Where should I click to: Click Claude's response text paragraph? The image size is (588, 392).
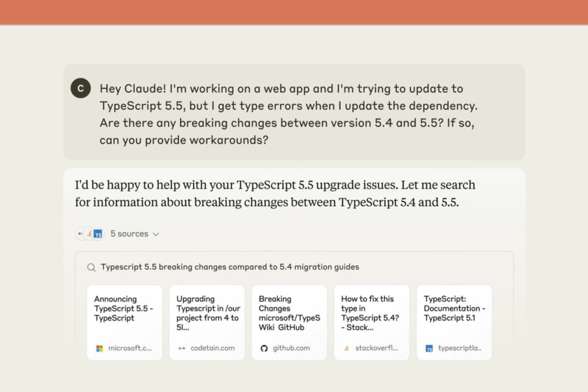point(274,194)
